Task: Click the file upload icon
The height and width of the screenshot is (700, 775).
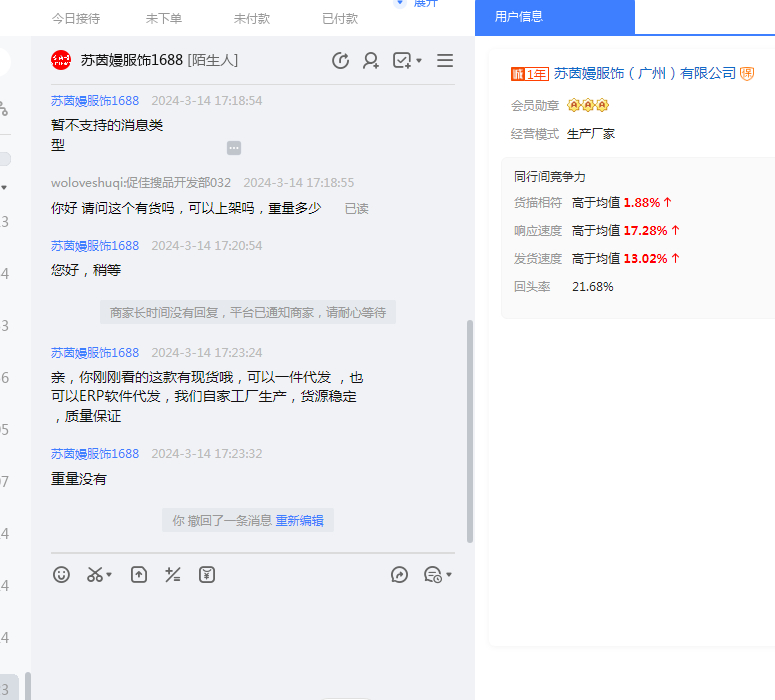Action: click(139, 575)
